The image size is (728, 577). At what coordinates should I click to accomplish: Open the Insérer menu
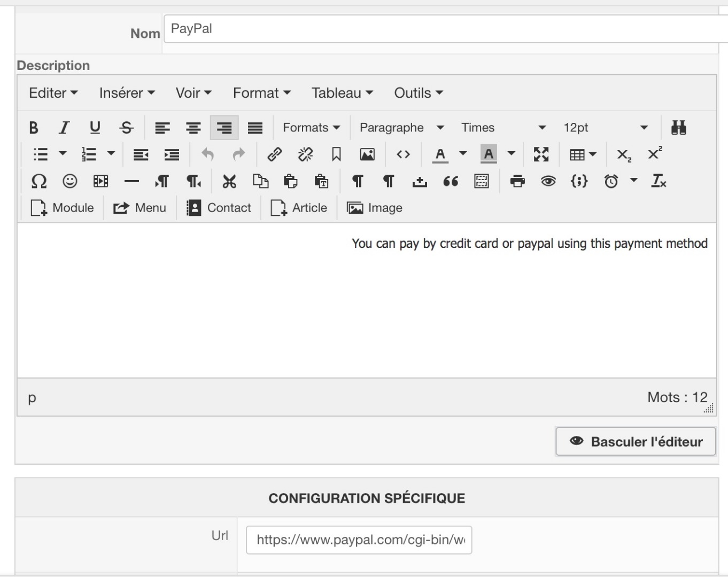[127, 93]
